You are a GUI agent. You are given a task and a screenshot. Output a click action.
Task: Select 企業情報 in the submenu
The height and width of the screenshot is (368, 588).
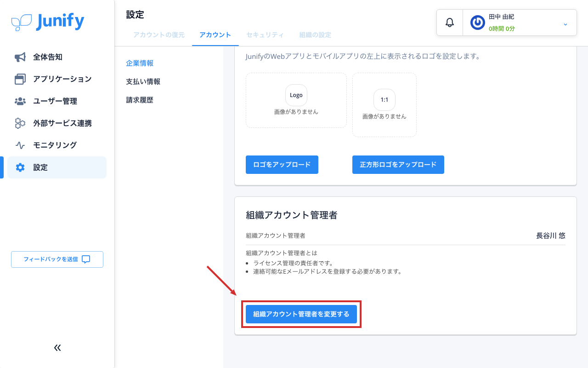pyautogui.click(x=140, y=63)
